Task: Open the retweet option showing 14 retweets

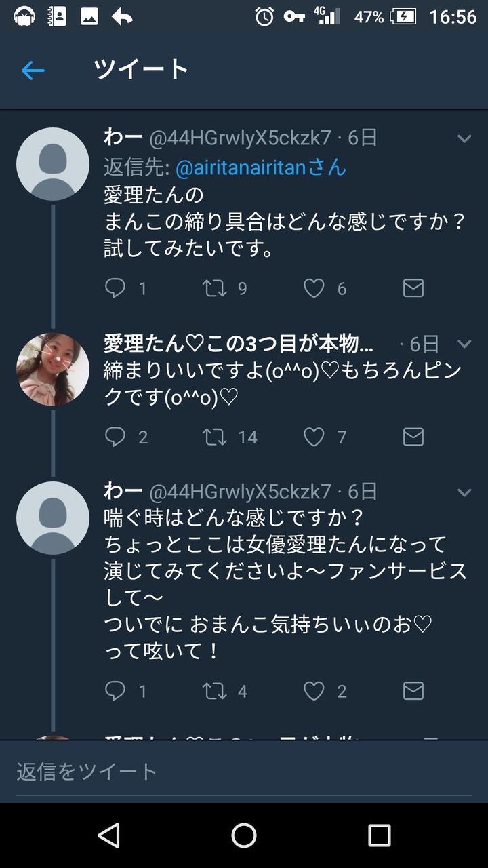Action: pos(215,437)
